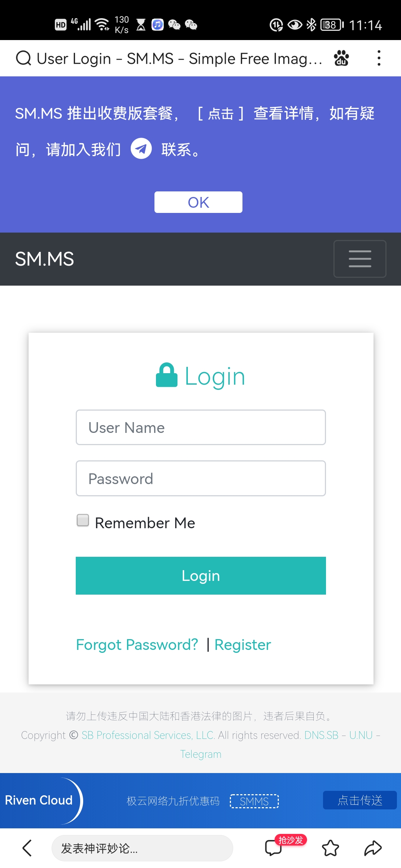The image size is (401, 868).
Task: Open the comments bubble icon
Action: tap(274, 848)
